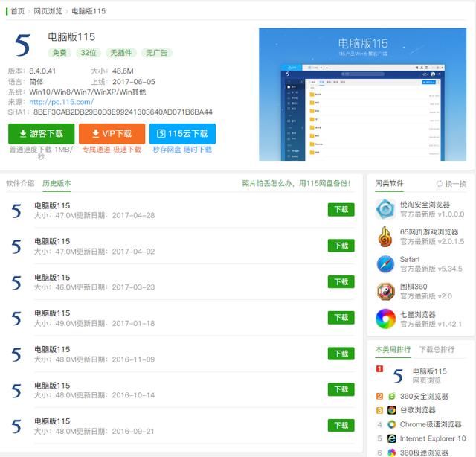The width and height of the screenshot is (476, 457).
Task: Open the Safari name link
Action: [x=410, y=259]
